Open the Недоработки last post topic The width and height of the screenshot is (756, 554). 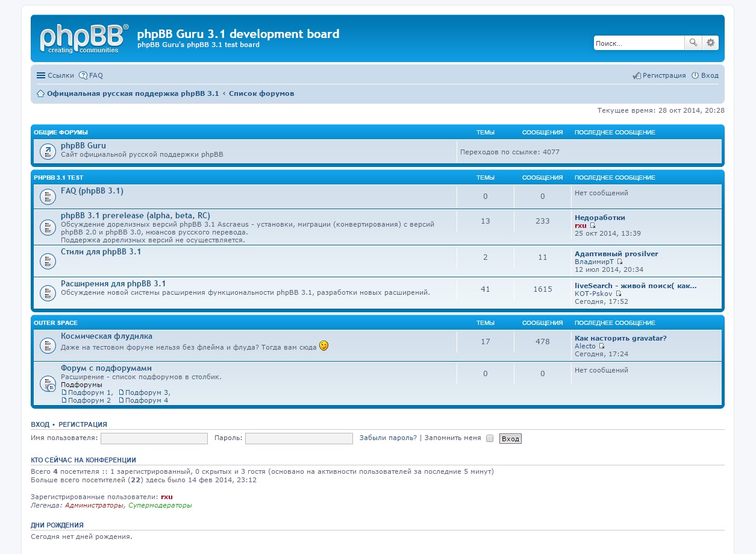[x=600, y=218]
